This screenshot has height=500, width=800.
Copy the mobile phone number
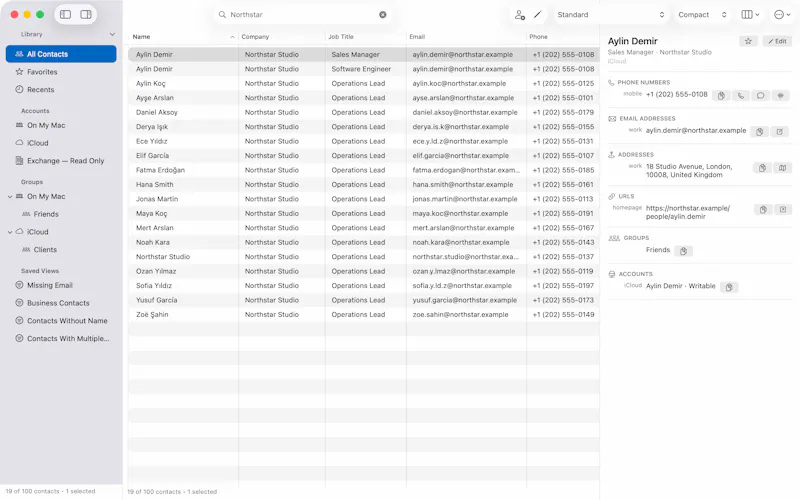(x=721, y=96)
